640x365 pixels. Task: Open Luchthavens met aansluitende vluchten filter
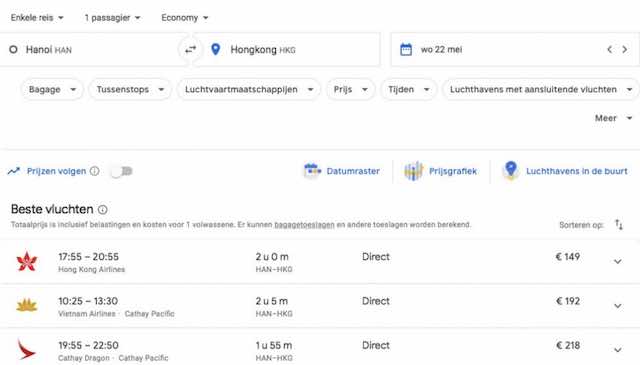(540, 89)
